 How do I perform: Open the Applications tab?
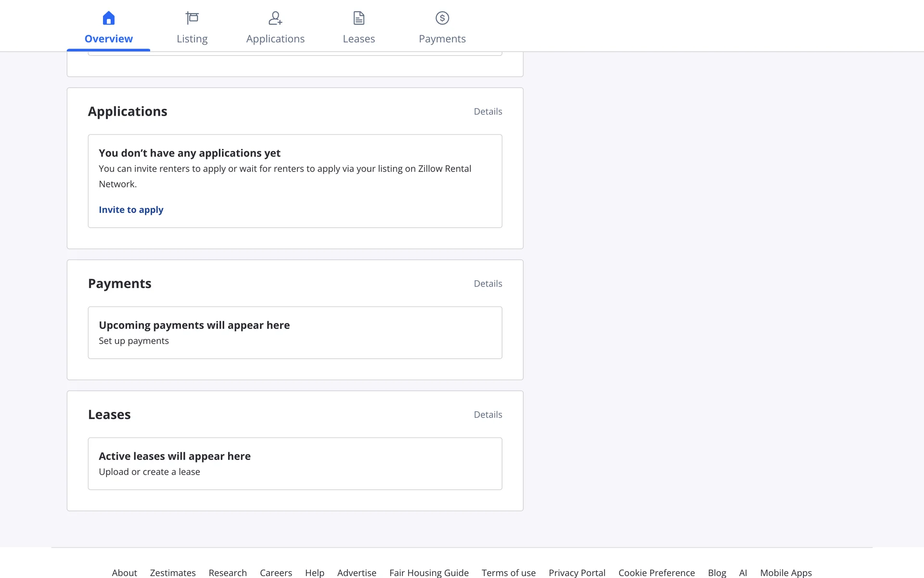point(275,39)
